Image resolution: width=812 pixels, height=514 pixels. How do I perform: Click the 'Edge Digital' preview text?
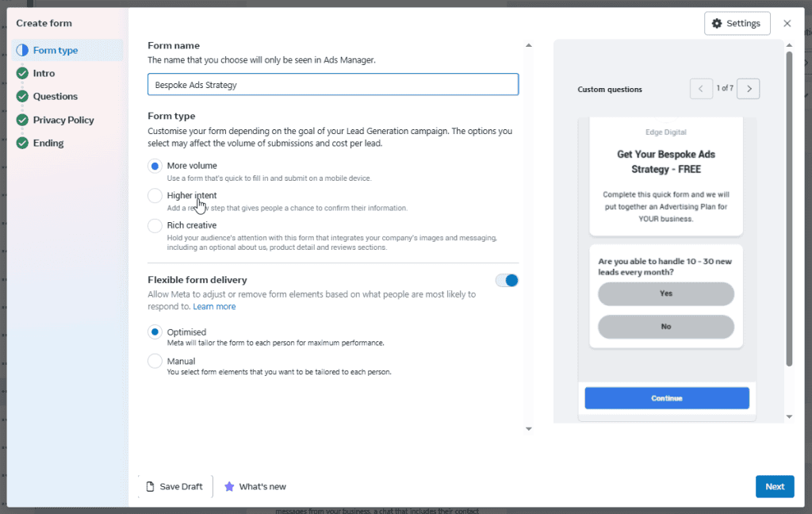(666, 132)
